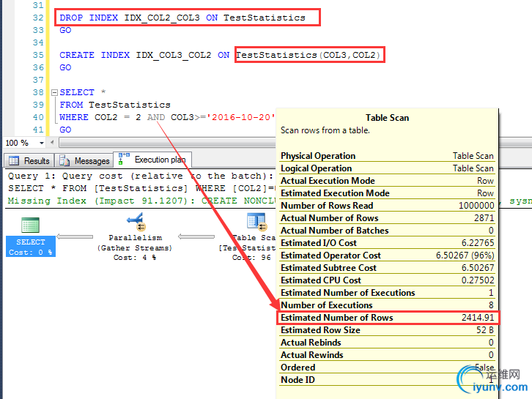Click the GO statement on line 36
532x399 pixels.
point(65,67)
